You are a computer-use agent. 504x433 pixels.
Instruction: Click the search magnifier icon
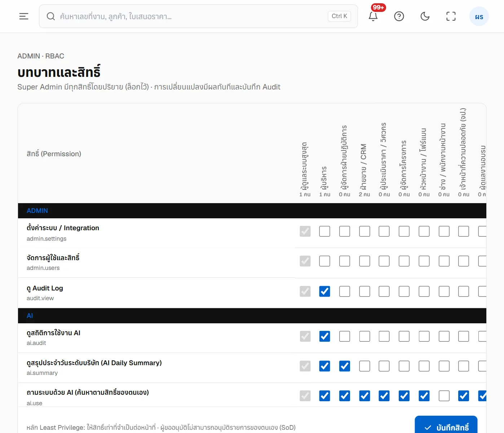coord(51,16)
